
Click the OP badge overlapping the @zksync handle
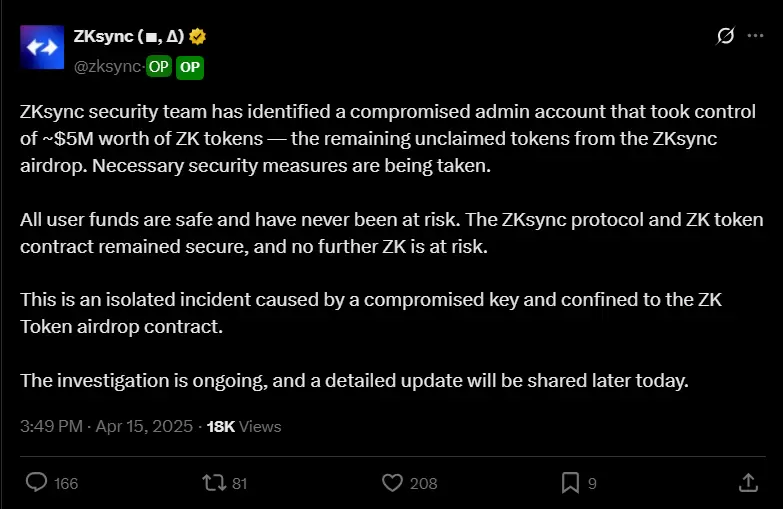159,66
